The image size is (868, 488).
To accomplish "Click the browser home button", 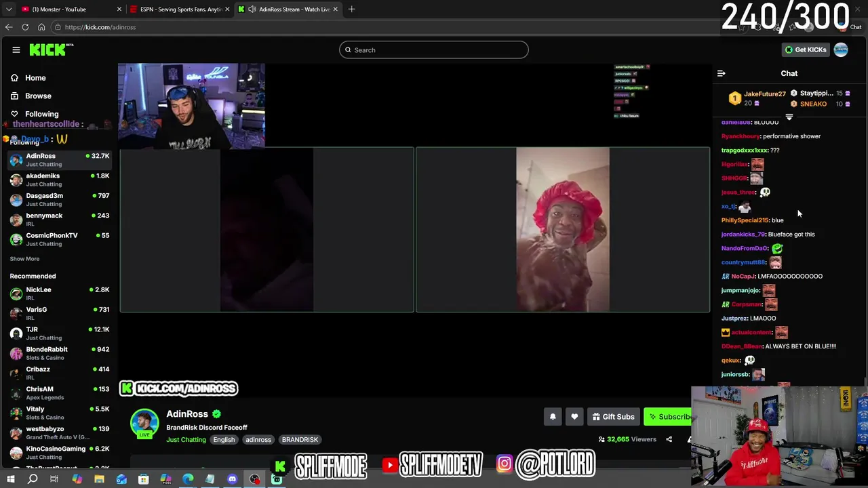I will click(41, 27).
